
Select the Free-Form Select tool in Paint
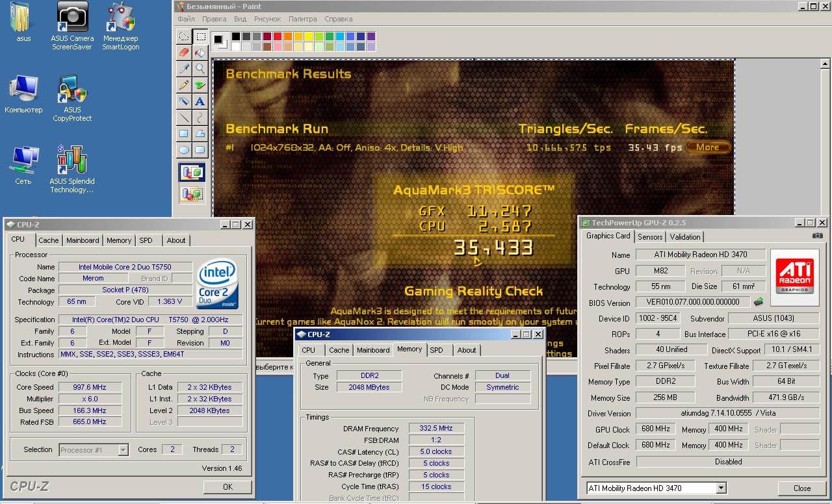[184, 36]
